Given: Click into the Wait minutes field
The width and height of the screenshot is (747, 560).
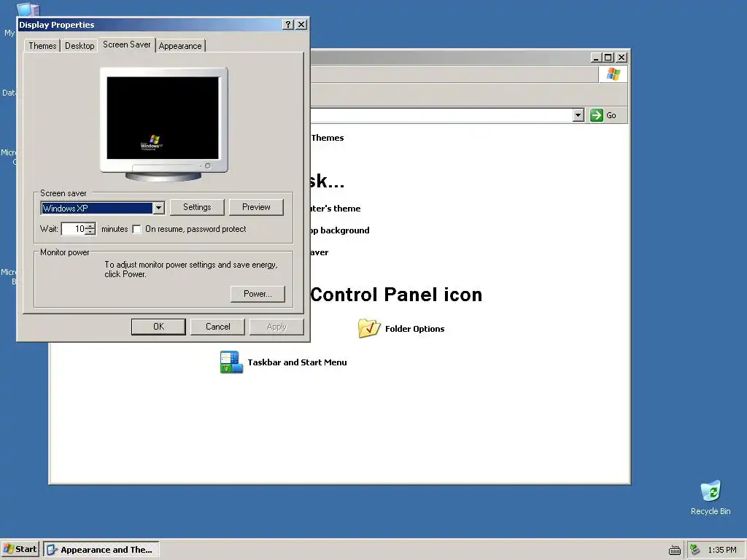Looking at the screenshot, I should [74, 229].
